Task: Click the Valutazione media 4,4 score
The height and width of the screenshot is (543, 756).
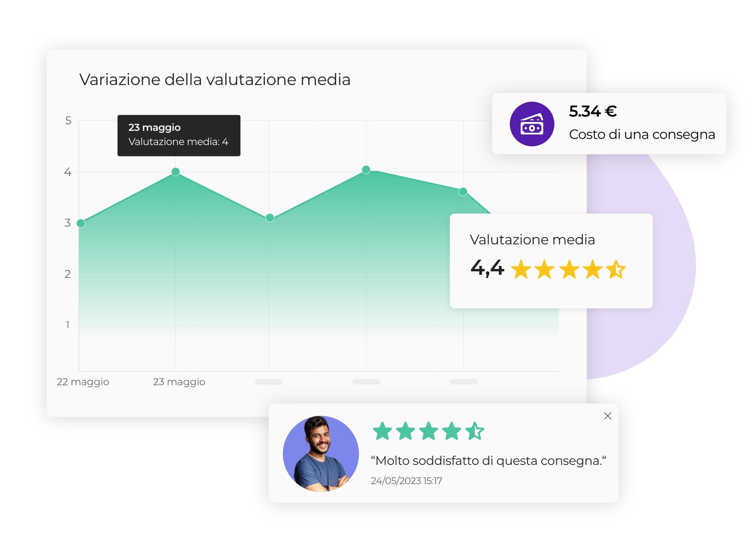Action: pos(487,268)
